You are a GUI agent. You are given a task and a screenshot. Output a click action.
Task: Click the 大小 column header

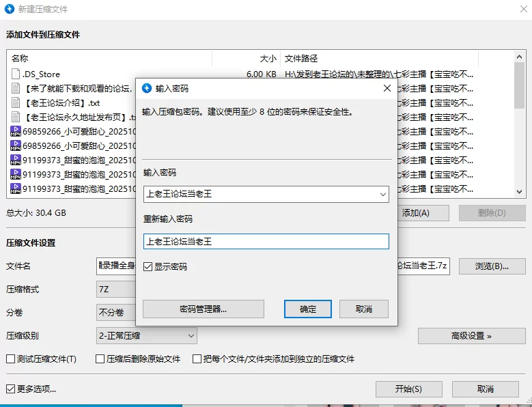[247, 58]
